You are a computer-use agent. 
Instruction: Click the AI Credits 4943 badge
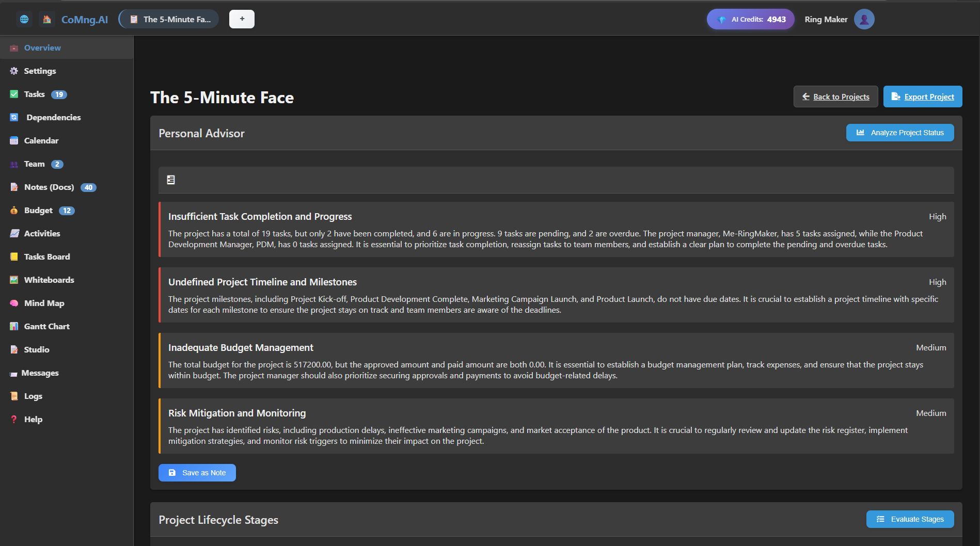click(x=750, y=19)
